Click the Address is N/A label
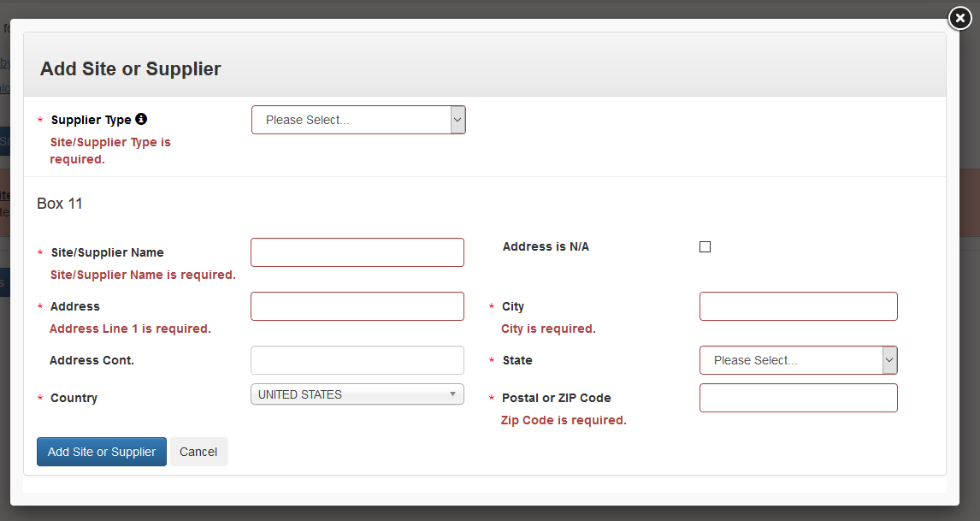This screenshot has width=980, height=521. (546, 246)
